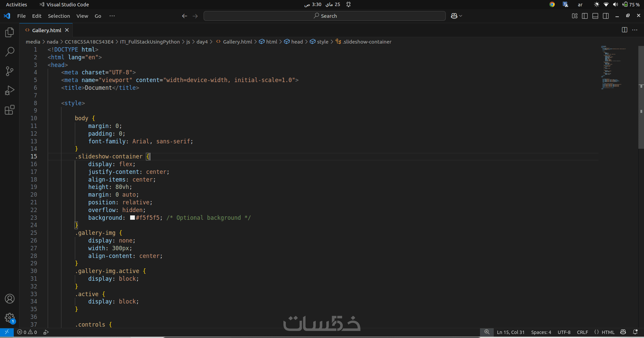Open Activities overview in top bar

click(x=16, y=4)
